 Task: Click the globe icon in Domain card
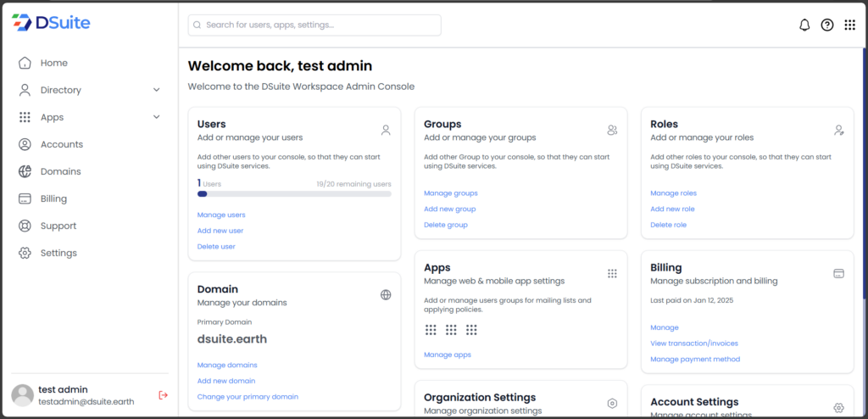(x=386, y=295)
